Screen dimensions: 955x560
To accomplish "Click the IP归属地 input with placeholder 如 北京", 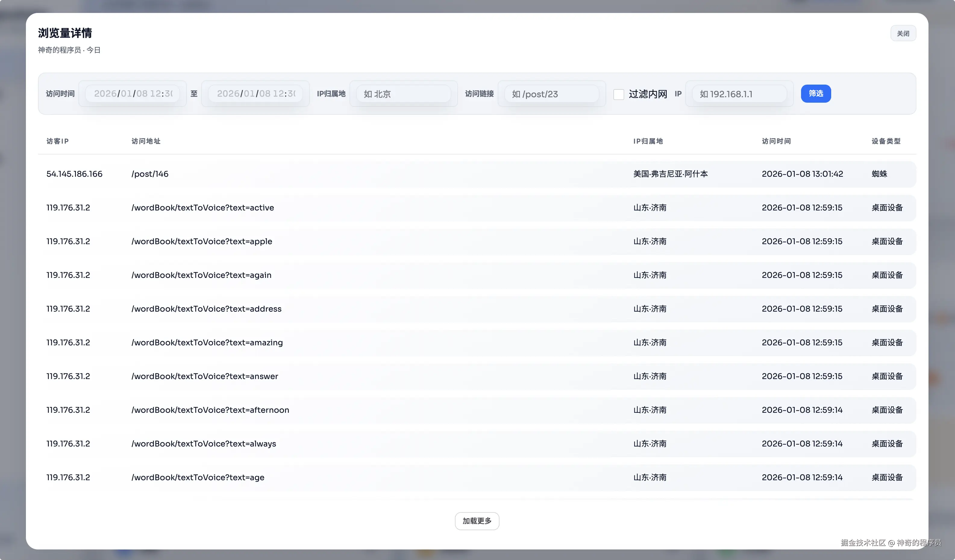I will pyautogui.click(x=403, y=94).
